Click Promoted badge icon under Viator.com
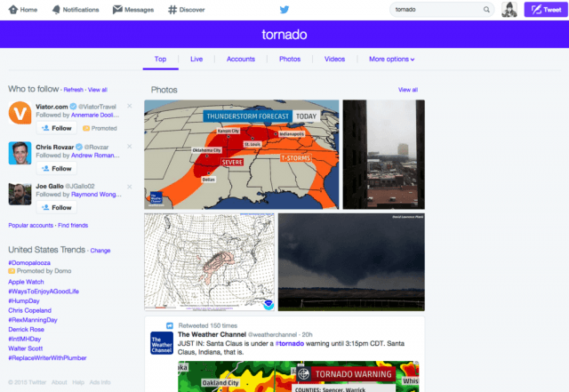This screenshot has width=569, height=392. point(86,128)
